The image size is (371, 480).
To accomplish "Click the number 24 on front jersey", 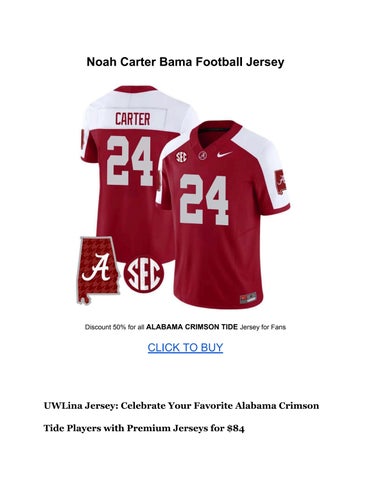I will point(204,200).
